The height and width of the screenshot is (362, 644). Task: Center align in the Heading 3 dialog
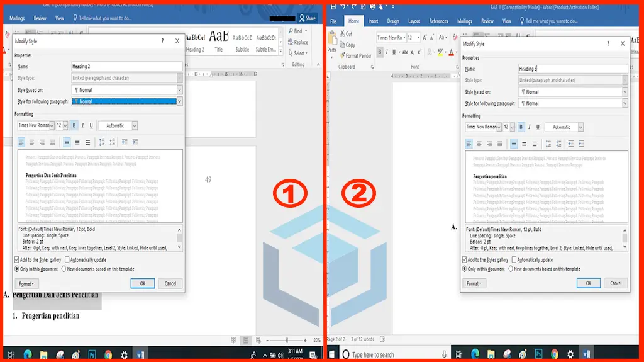click(x=479, y=144)
